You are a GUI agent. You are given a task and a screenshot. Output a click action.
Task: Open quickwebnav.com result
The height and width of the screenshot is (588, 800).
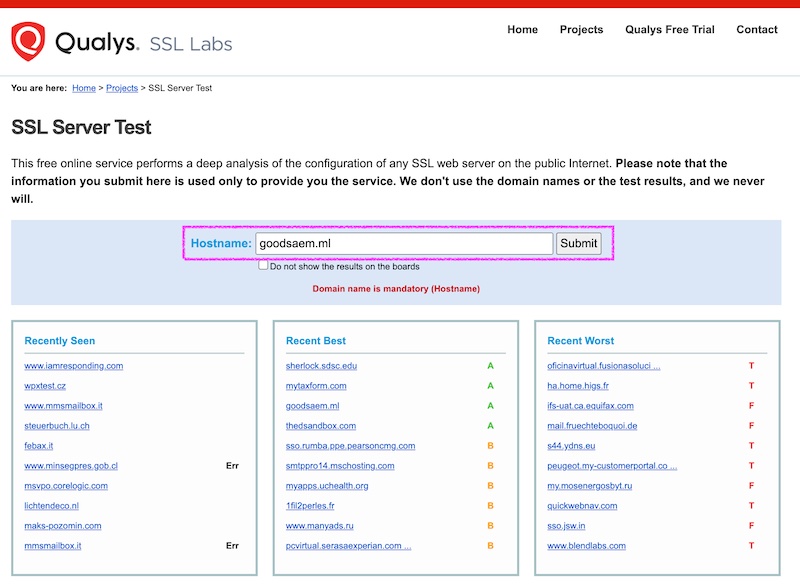pyautogui.click(x=582, y=506)
